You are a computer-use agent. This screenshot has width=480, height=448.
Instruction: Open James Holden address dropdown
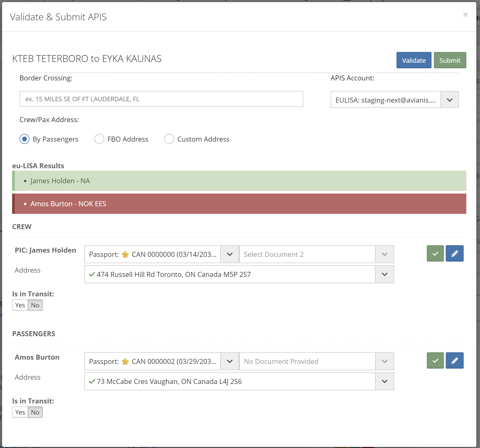click(x=384, y=274)
